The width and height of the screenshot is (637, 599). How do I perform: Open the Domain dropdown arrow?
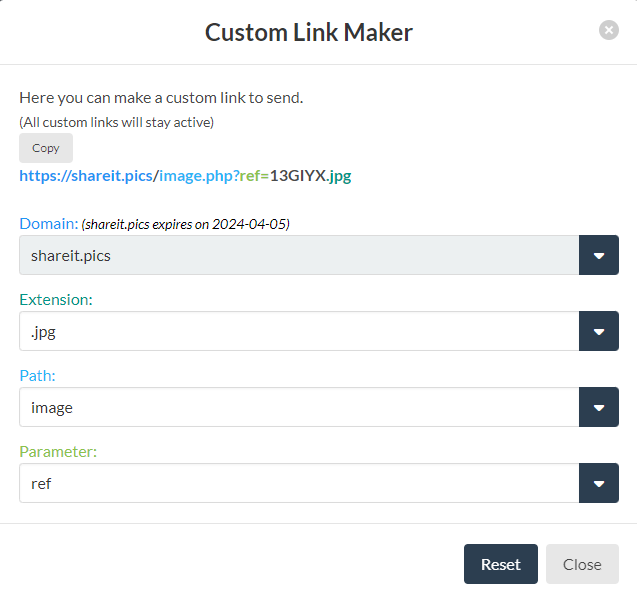pyautogui.click(x=599, y=255)
